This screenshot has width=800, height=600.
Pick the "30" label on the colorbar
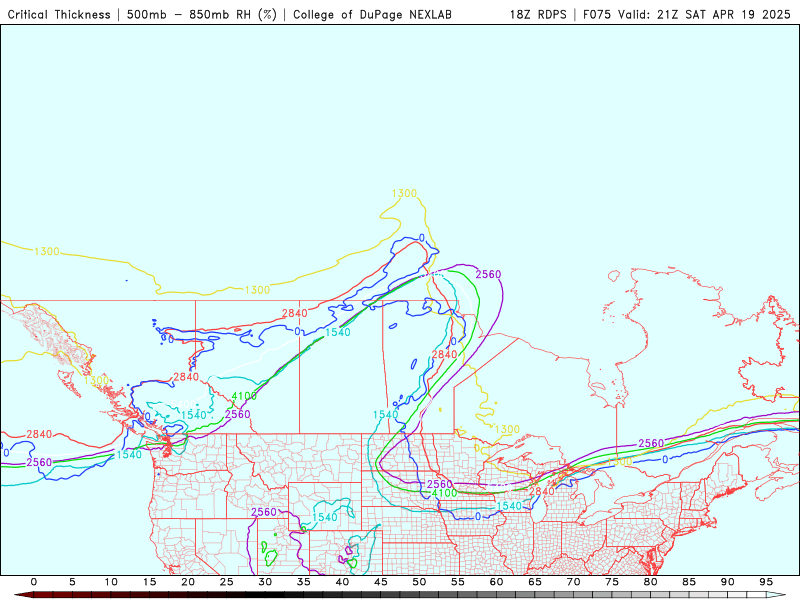(265, 582)
